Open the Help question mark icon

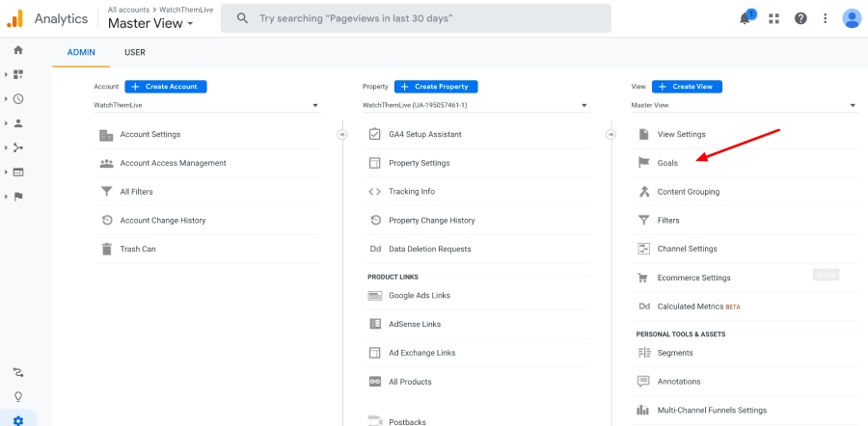pos(800,19)
